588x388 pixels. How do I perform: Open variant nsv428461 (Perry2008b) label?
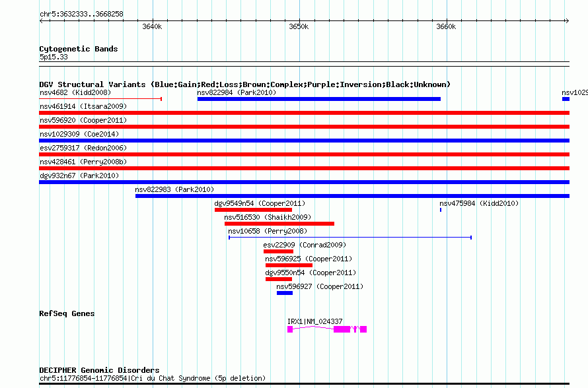point(83,162)
